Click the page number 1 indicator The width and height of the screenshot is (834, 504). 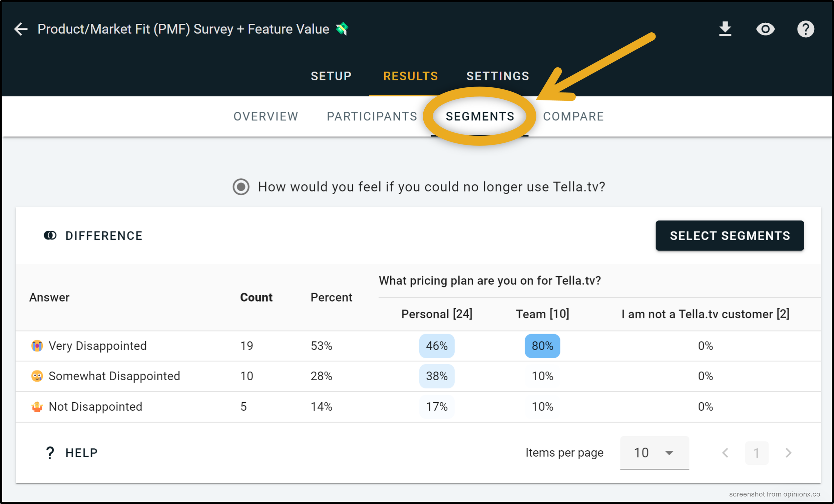pyautogui.click(x=757, y=453)
